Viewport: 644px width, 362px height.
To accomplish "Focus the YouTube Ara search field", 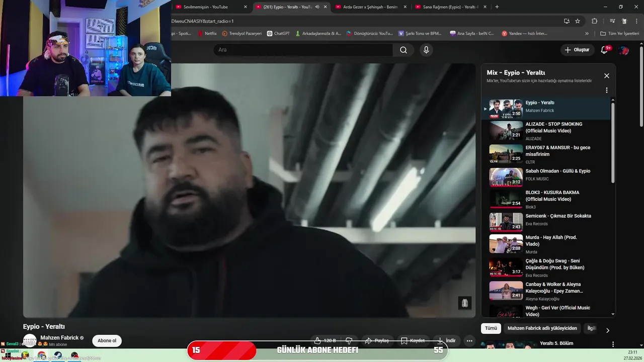I will [x=303, y=50].
